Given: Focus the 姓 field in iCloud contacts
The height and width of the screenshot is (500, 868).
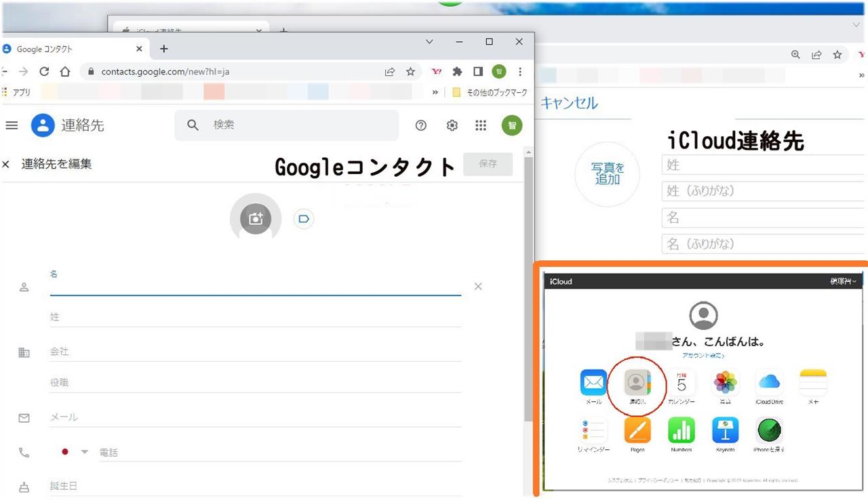Looking at the screenshot, I should [764, 165].
